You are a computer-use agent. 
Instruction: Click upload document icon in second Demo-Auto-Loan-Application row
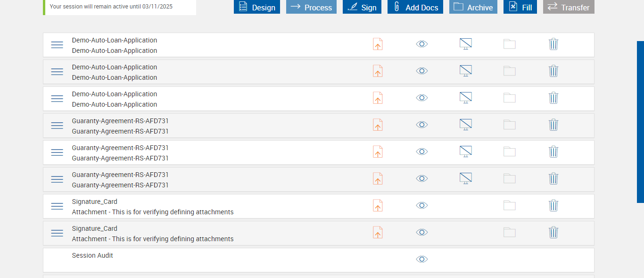click(378, 71)
